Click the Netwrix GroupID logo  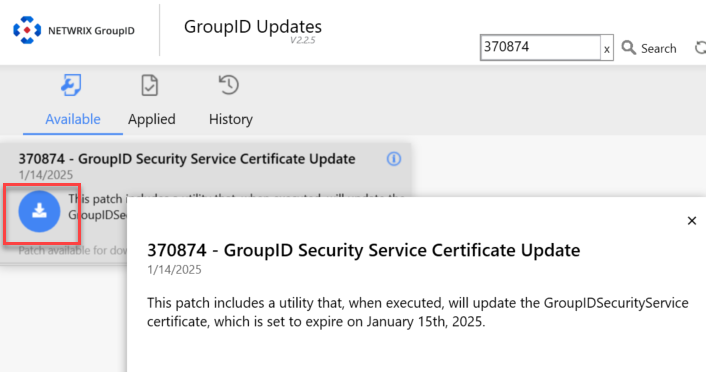[27, 30]
